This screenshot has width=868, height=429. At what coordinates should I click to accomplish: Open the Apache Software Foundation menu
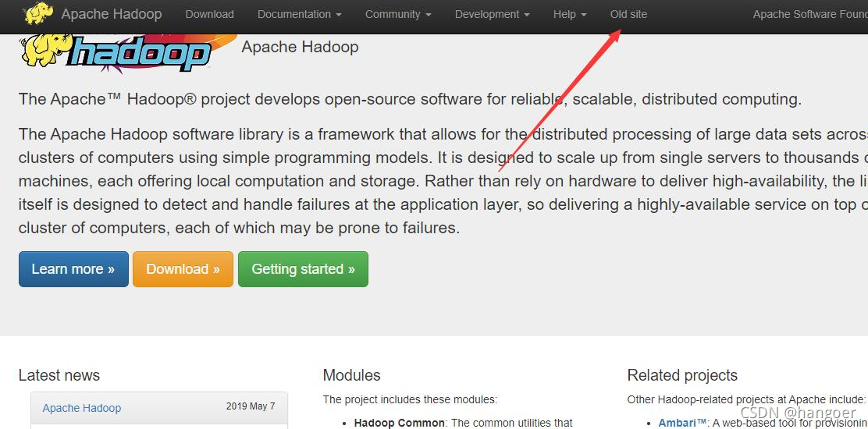pyautogui.click(x=810, y=14)
